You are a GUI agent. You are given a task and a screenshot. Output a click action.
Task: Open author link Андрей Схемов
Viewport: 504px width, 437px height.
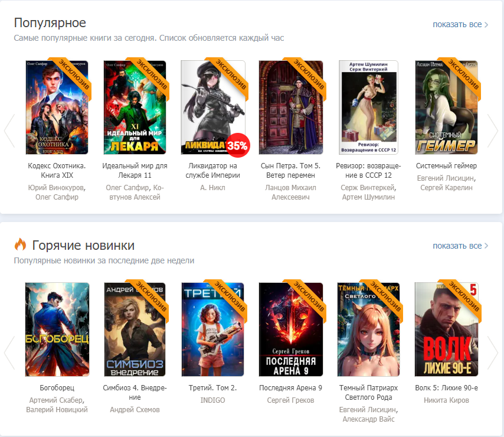pos(135,410)
